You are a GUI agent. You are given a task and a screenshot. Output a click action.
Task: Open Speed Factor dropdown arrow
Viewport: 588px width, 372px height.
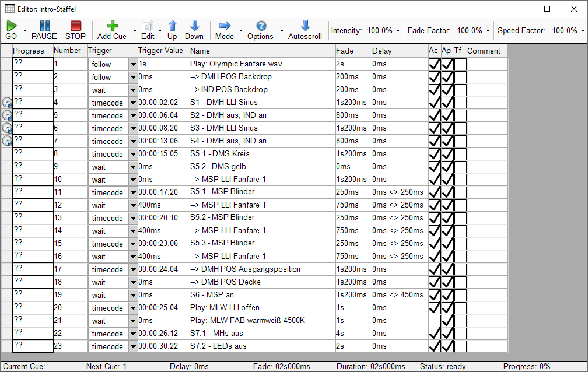point(583,30)
